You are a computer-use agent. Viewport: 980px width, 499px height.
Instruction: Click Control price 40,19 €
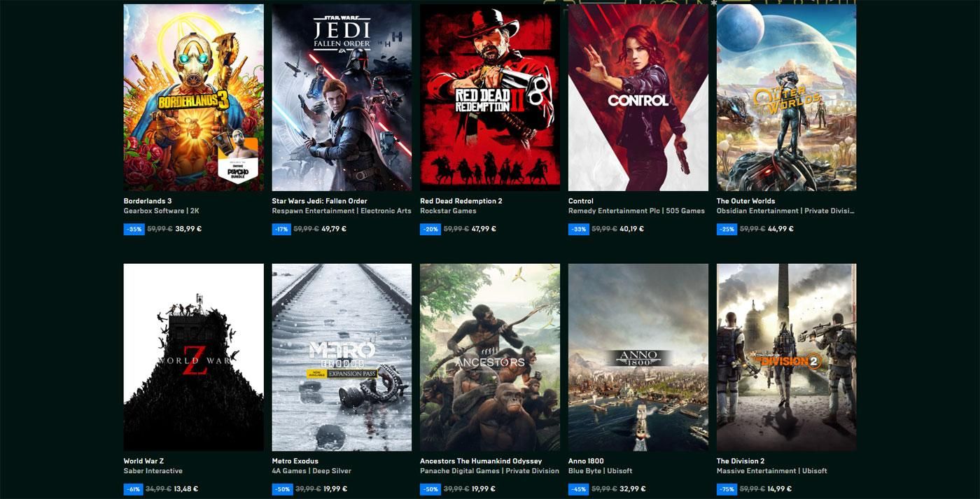(x=632, y=229)
